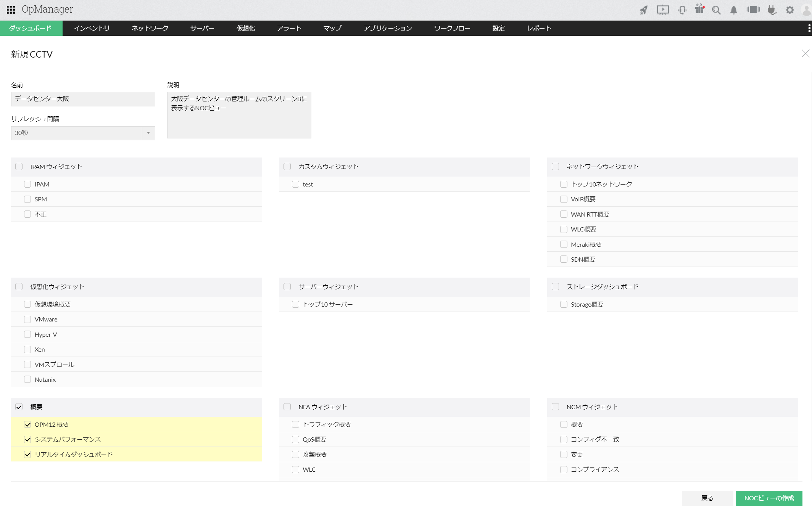
Task: Open the apps grid launcher icon
Action: [11, 10]
